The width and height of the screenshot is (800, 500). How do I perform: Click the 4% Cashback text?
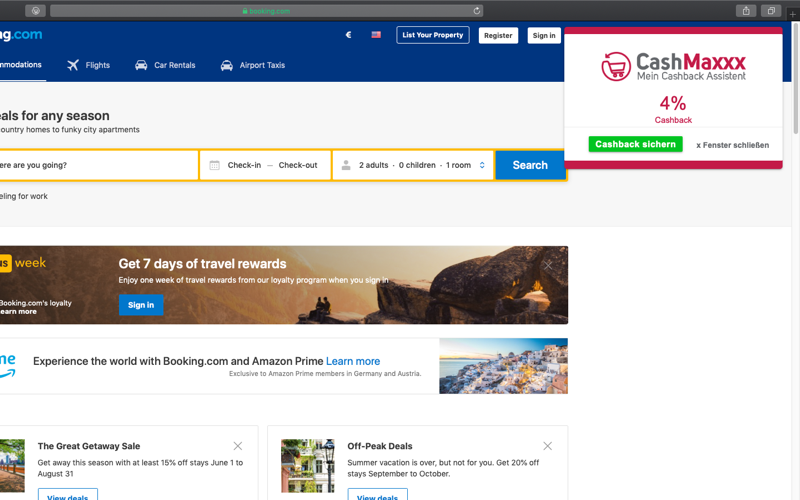(673, 109)
